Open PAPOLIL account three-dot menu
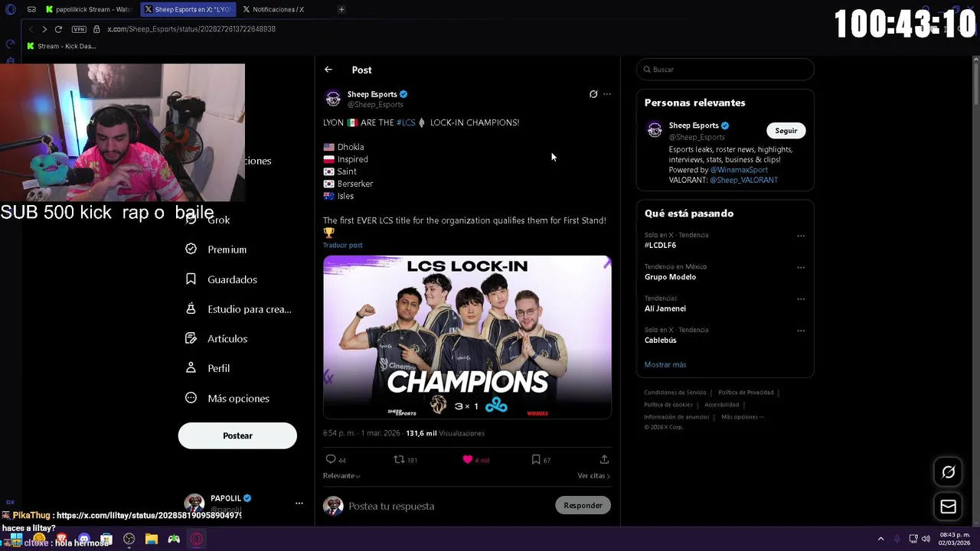The image size is (980, 551). (299, 503)
